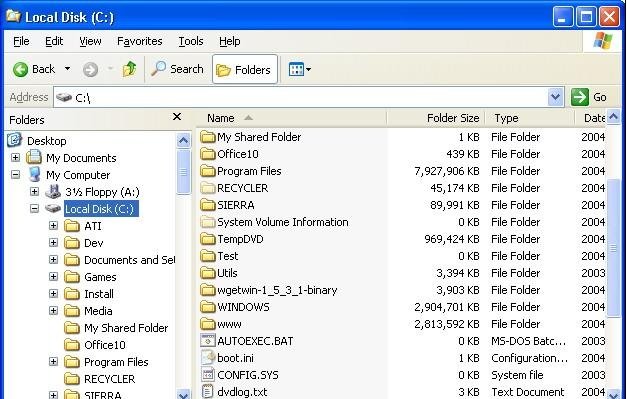Viewport: 627px width, 399px height.
Task: Select System Volume Information folder icon
Action: [x=208, y=222]
